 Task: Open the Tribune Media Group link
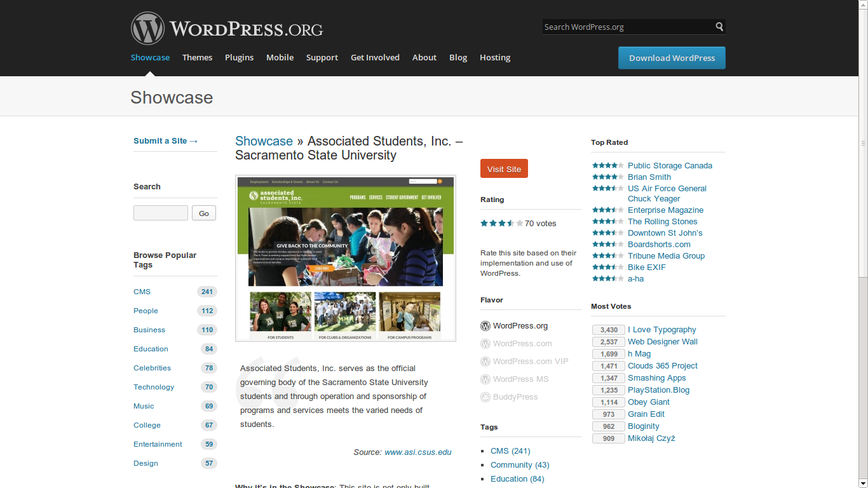tap(667, 256)
